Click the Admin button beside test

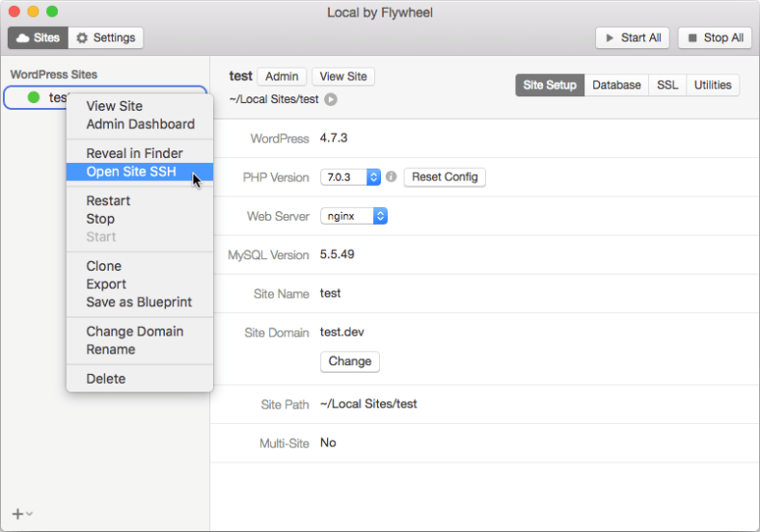point(282,76)
